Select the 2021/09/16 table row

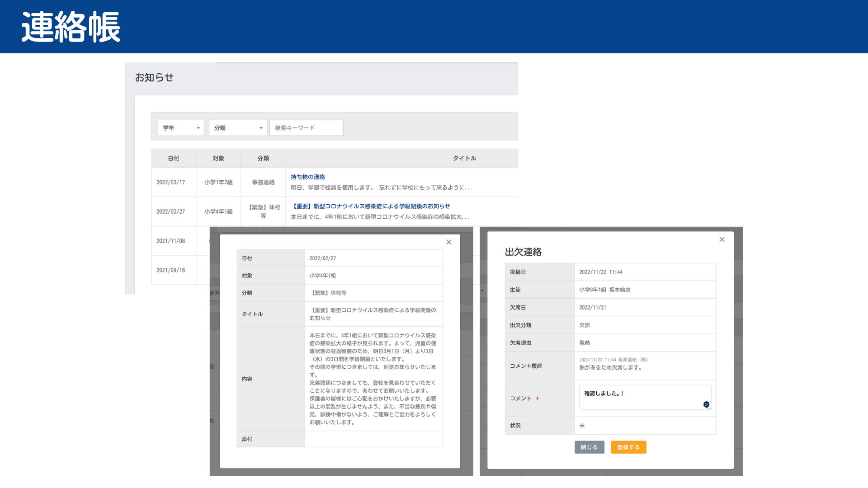(x=171, y=270)
